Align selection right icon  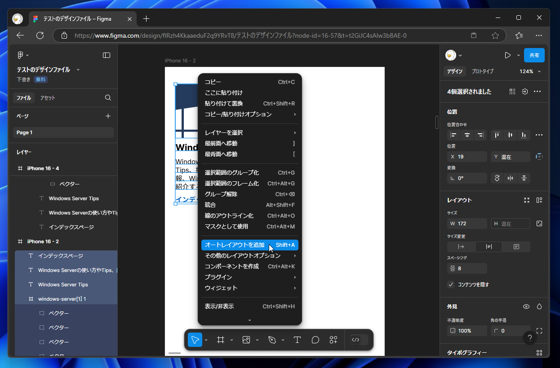coord(481,135)
